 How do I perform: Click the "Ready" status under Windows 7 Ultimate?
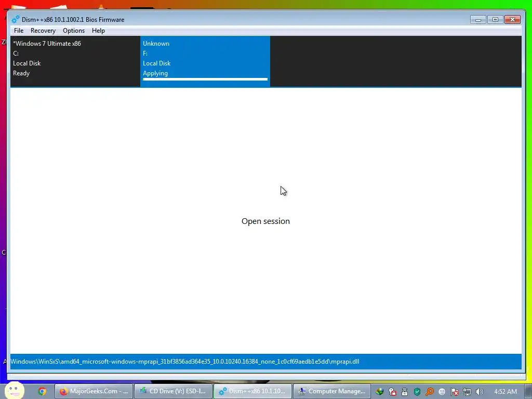[x=21, y=73]
